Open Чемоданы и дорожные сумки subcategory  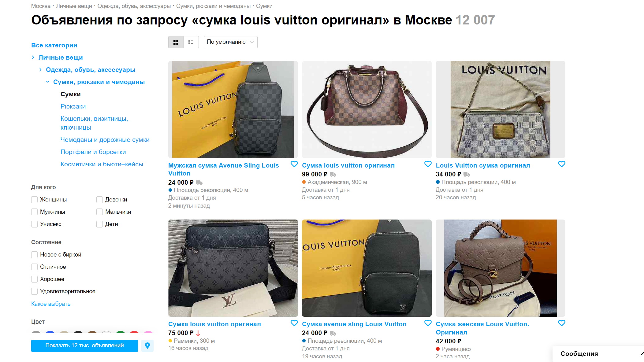[x=105, y=140]
